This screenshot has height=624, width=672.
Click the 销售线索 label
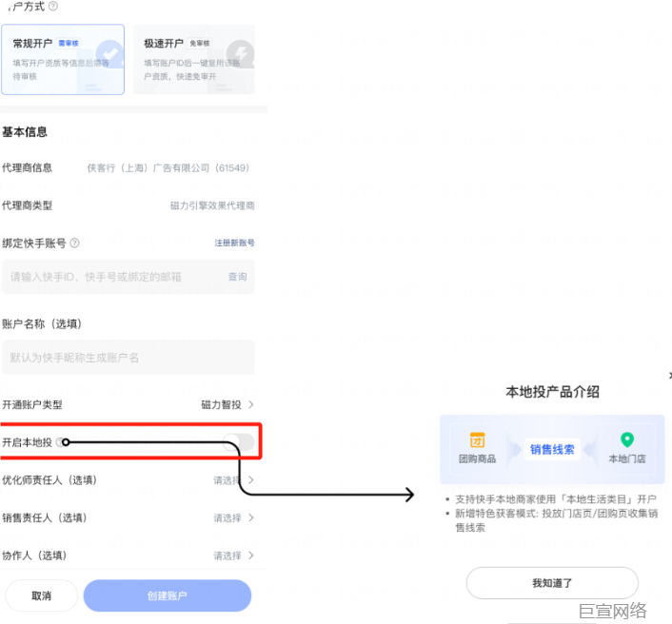[x=552, y=449]
